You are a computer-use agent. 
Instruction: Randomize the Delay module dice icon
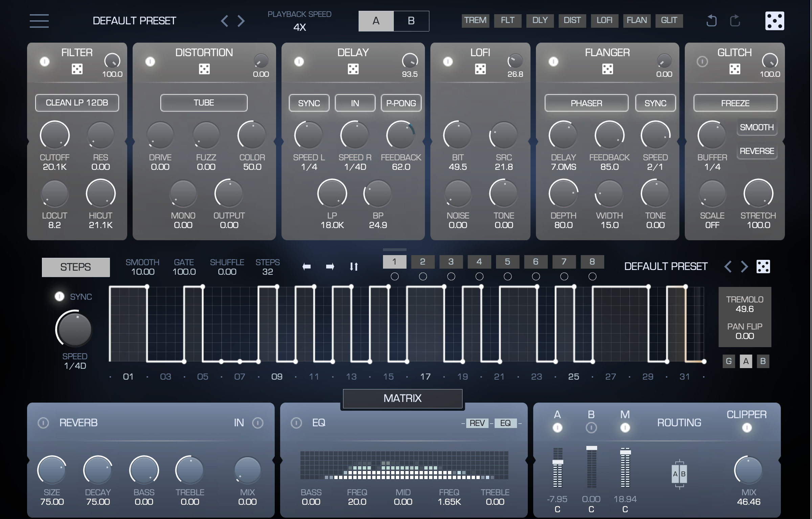pyautogui.click(x=353, y=69)
